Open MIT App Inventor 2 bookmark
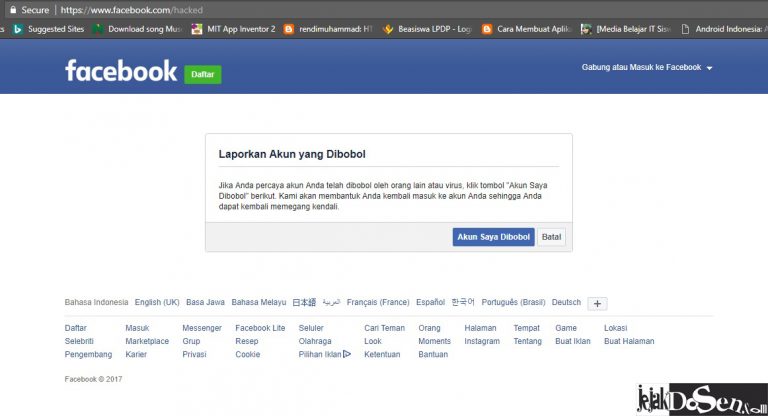The image size is (768, 416). click(x=234, y=29)
